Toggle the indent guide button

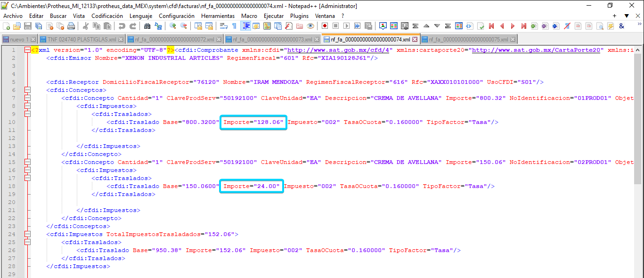click(x=245, y=26)
